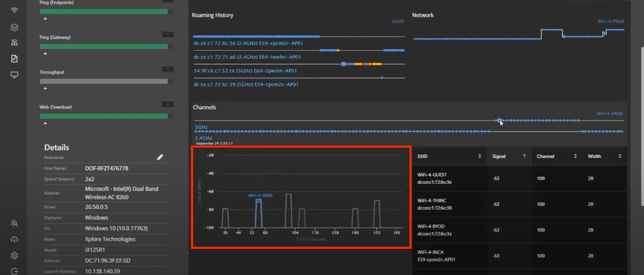Viewport: 644px width, 275px height.
Task: Edit nickname with the pencil icon
Action: click(160, 157)
